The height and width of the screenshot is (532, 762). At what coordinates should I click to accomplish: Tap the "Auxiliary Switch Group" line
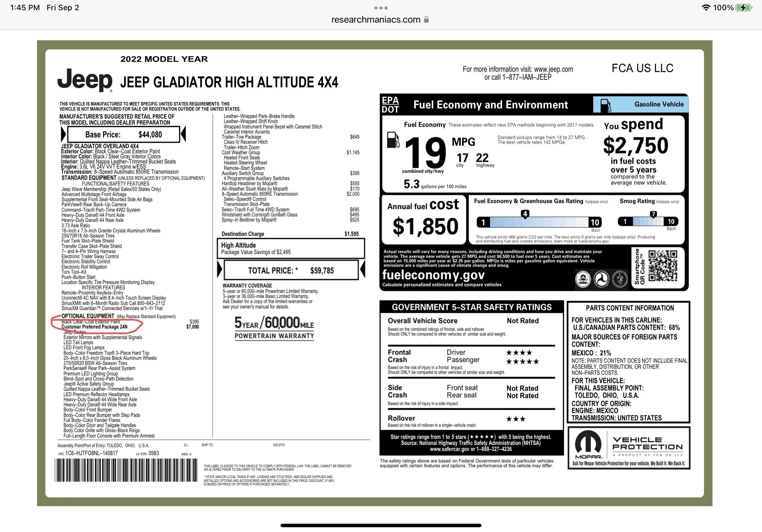243,173
